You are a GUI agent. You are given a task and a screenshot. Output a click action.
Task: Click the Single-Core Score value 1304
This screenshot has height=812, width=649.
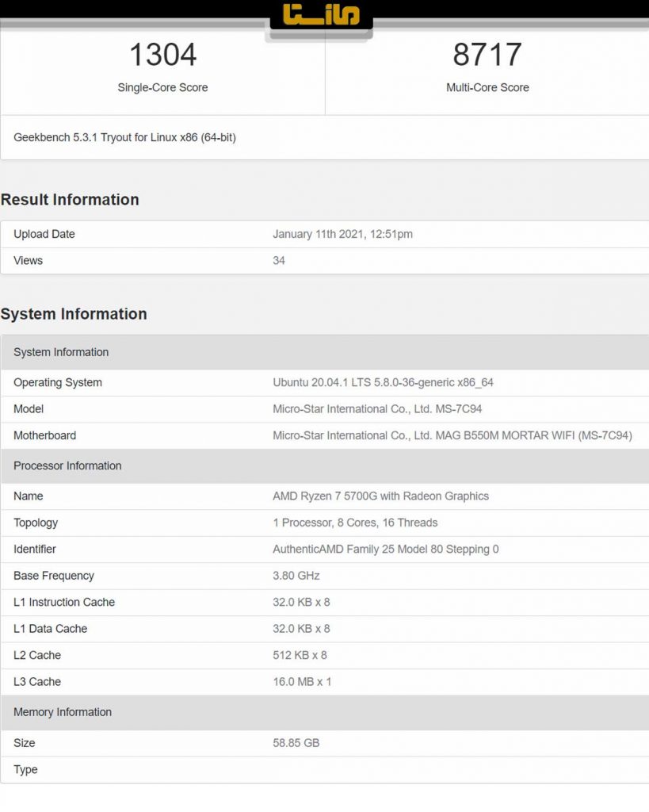click(162, 55)
